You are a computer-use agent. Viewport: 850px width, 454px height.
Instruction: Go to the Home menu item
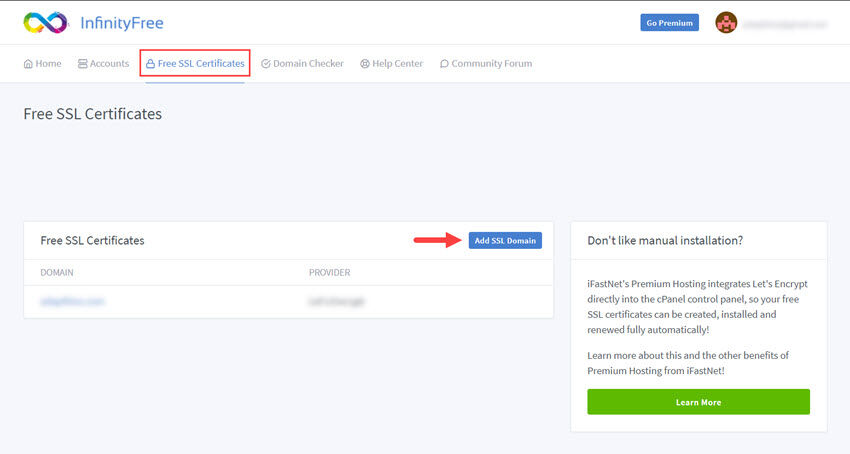[x=42, y=63]
